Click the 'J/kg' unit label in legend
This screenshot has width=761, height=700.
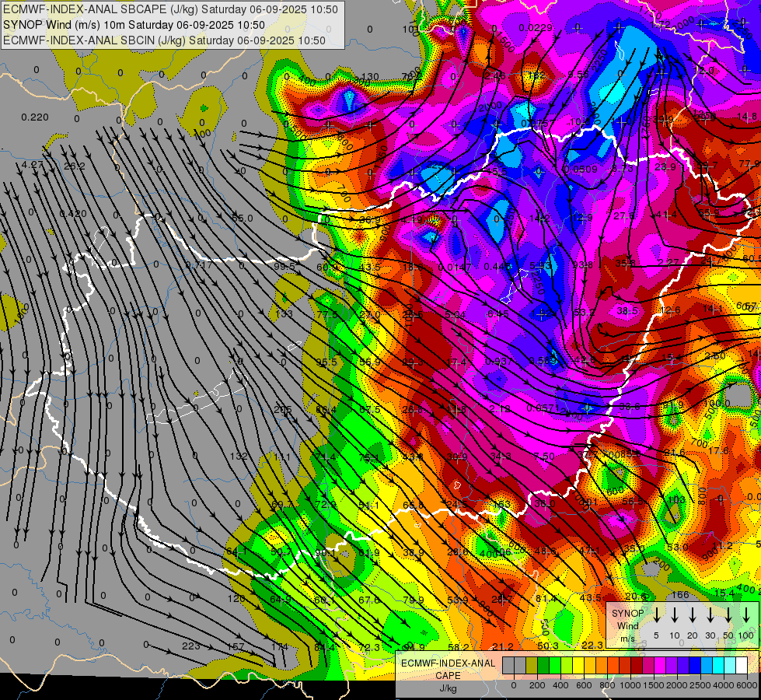pyautogui.click(x=448, y=688)
